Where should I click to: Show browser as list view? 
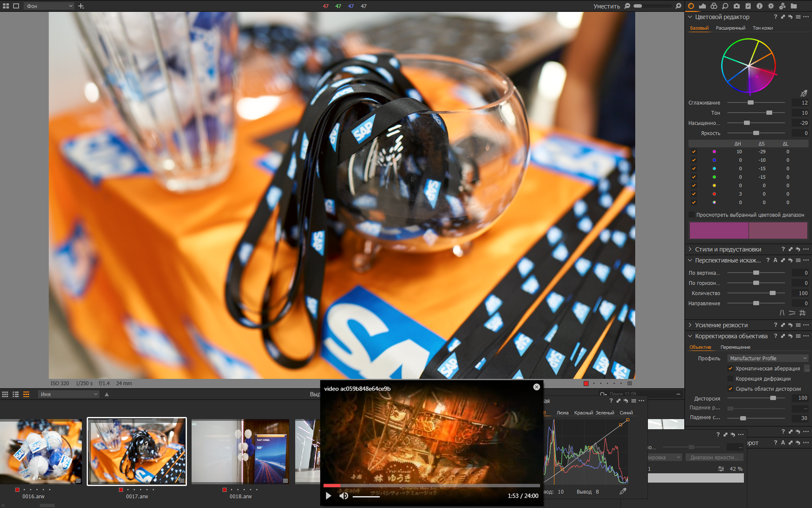coord(16,394)
